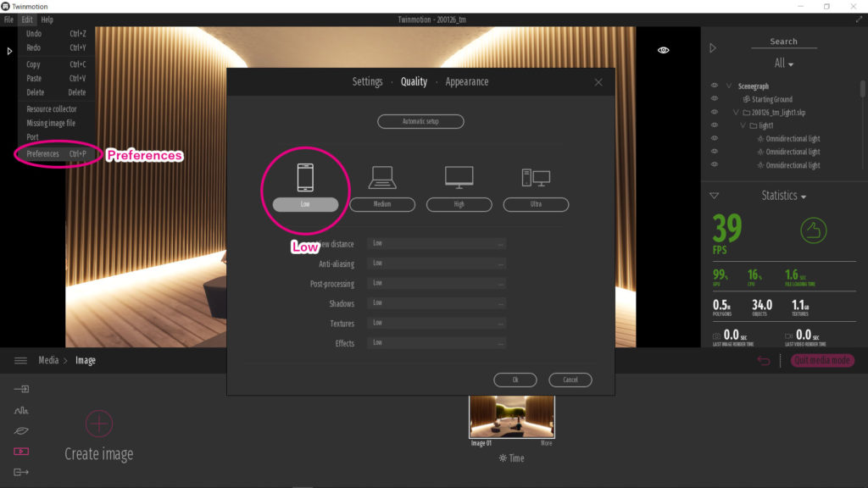Click the Automatic setup button

pyautogui.click(x=420, y=121)
